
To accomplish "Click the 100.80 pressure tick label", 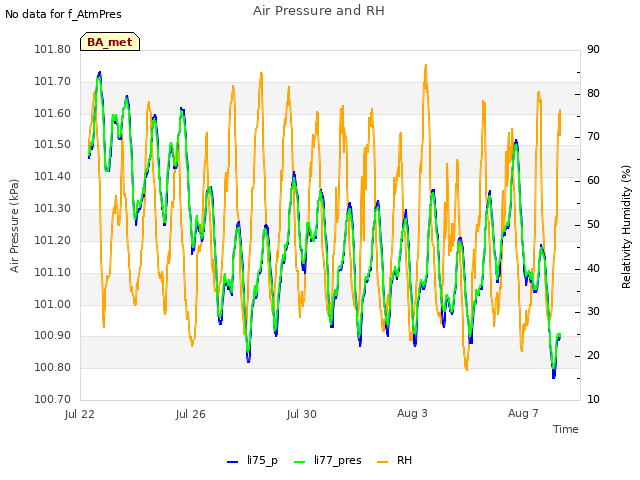I will click(x=53, y=368).
